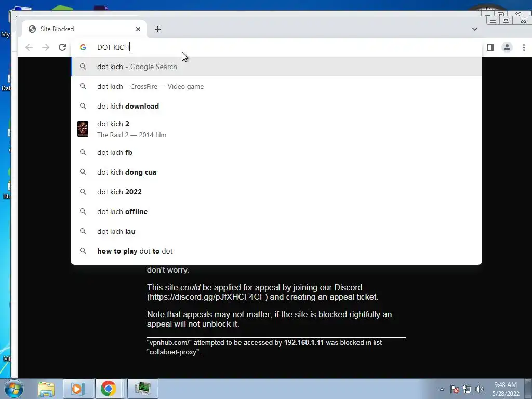Select suggestion dot kich - Google Search
The width and height of the screenshot is (532, 399).
276,66
